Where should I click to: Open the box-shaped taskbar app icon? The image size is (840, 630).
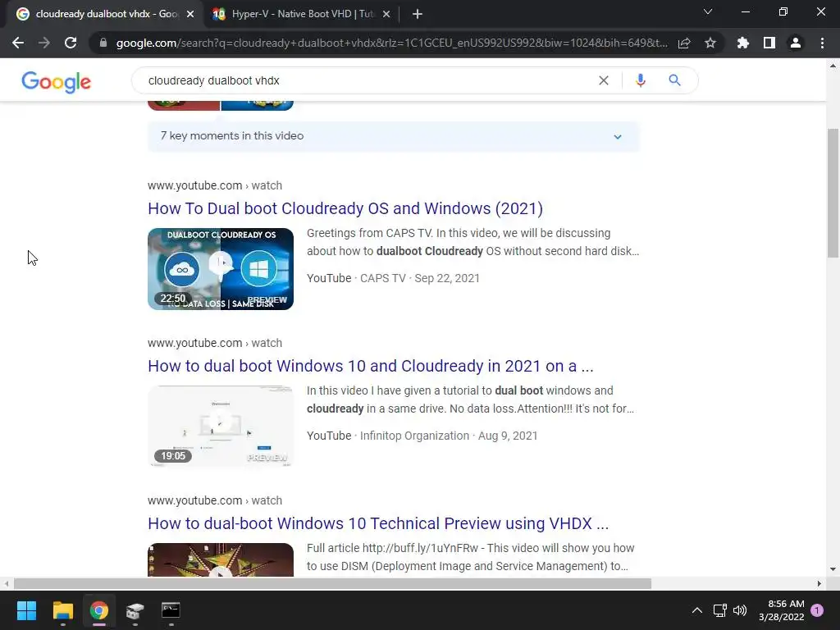tap(135, 610)
